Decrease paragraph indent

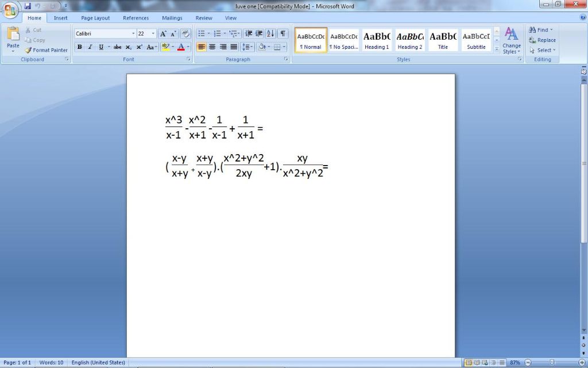tap(249, 34)
